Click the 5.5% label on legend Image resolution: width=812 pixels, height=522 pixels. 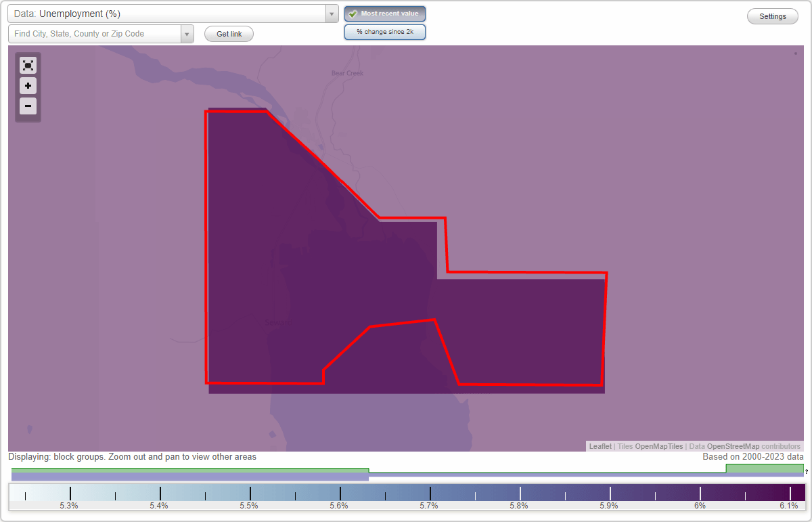(x=249, y=506)
